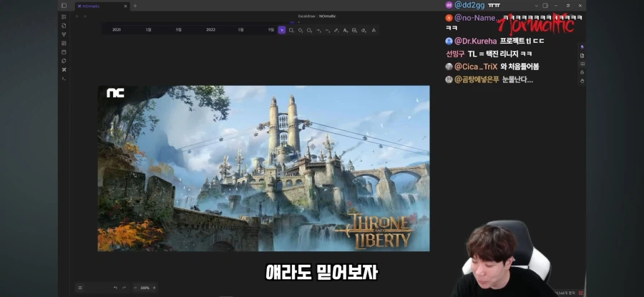This screenshot has width=644, height=297.
Task: Navigate forward with the right arrow
Action: coord(85,16)
